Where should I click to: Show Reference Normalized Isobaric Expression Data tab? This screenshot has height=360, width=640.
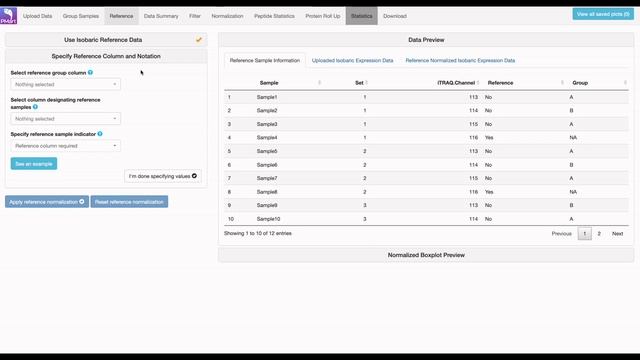460,60
